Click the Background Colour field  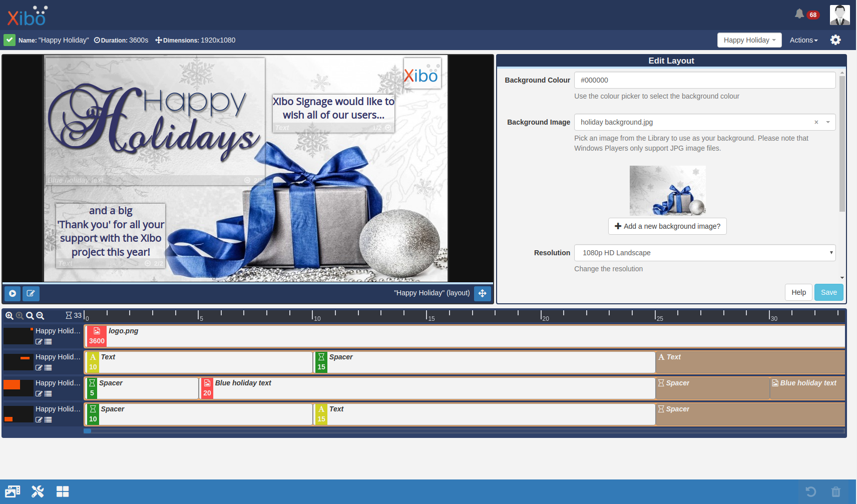[704, 80]
